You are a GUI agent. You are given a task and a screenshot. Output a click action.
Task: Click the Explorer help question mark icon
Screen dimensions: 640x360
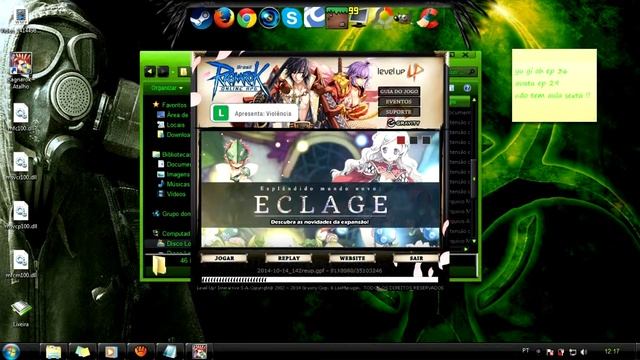467,88
